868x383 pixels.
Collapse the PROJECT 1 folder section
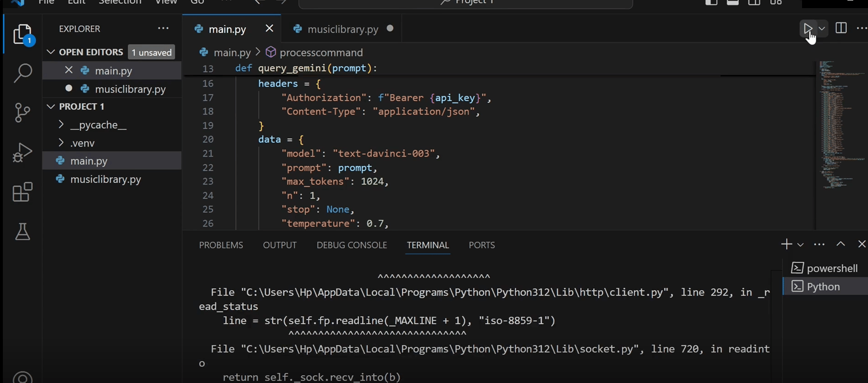point(51,106)
